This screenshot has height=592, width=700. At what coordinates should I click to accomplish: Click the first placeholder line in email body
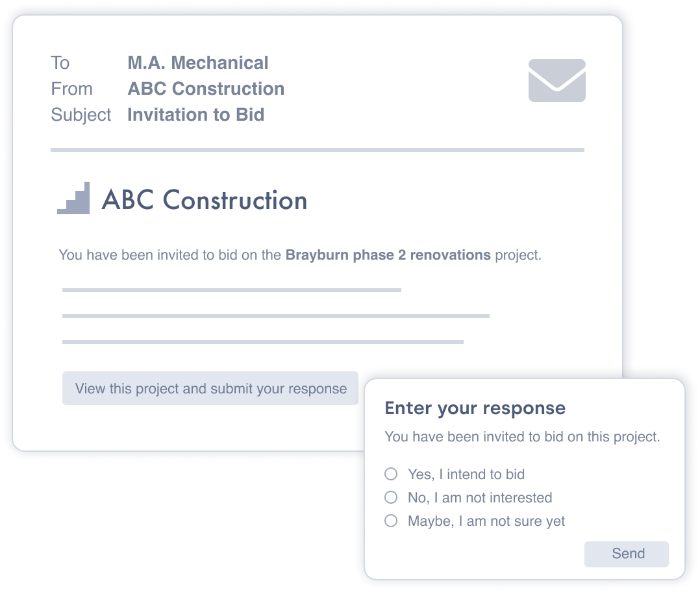click(x=231, y=290)
